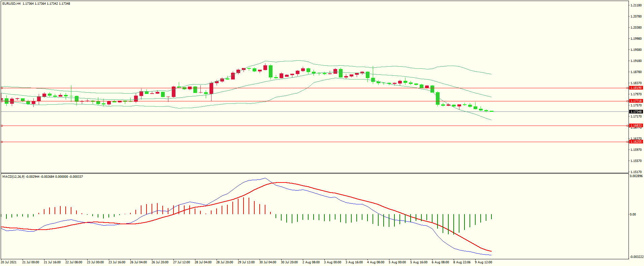Select the red 1.16255 price tag
The height and width of the screenshot is (266, 644).
[636, 142]
